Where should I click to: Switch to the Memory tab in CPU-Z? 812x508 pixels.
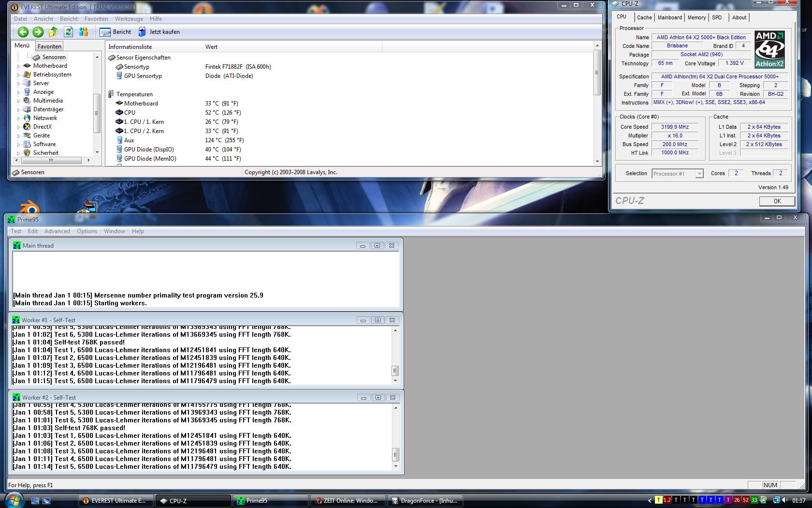pos(696,17)
